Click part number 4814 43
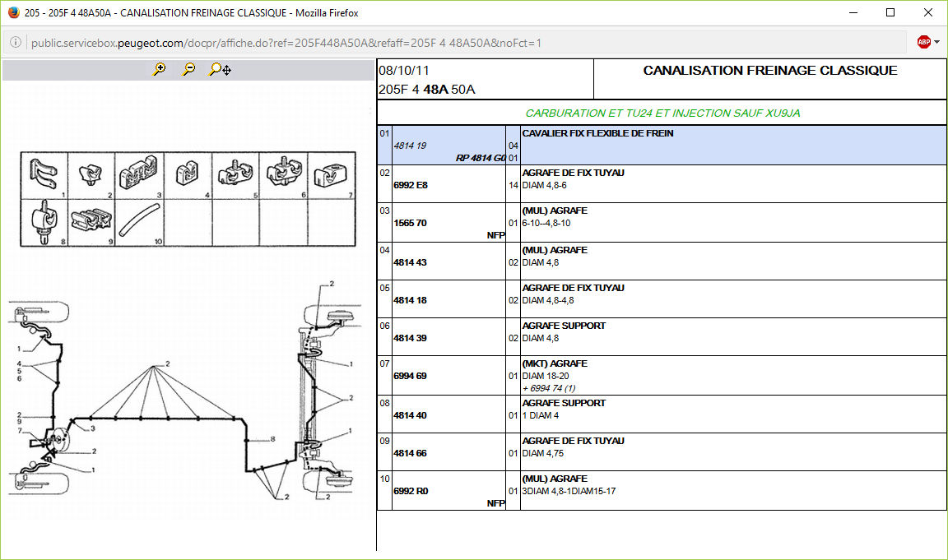948x560 pixels. (410, 262)
